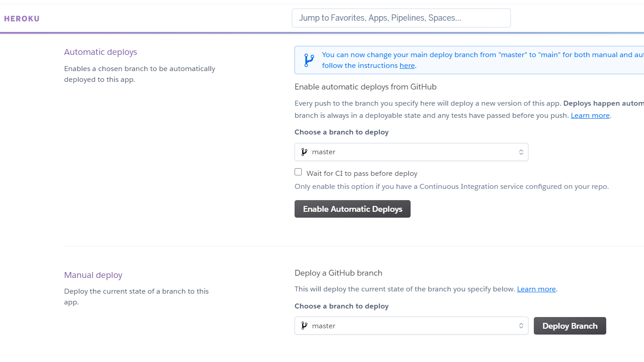Open manual deploy branch dropdown
Viewport: 644px width, 362px height.
click(x=411, y=326)
